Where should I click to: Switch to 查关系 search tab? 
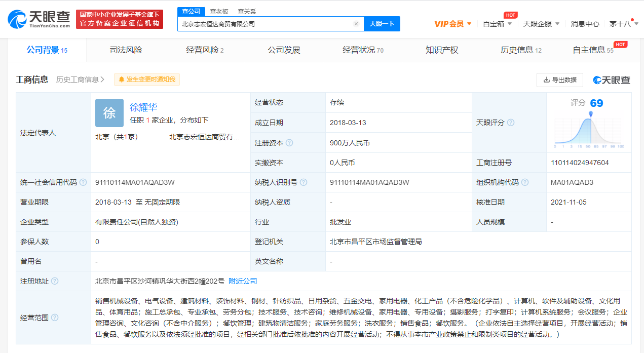tap(247, 11)
